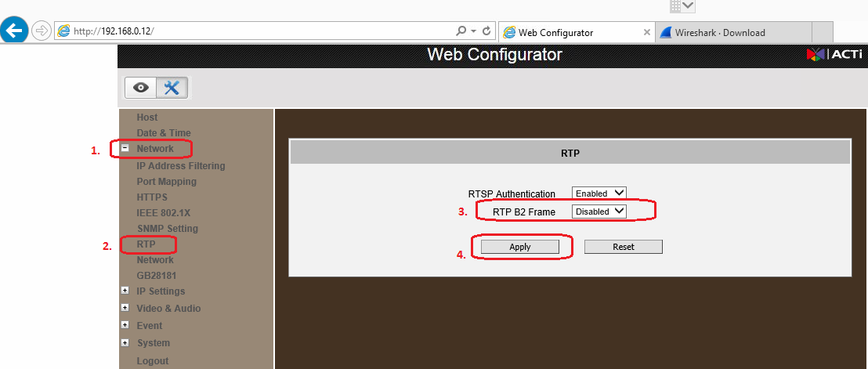Click the browser back arrow button
The width and height of the screenshot is (868, 369).
tap(14, 31)
